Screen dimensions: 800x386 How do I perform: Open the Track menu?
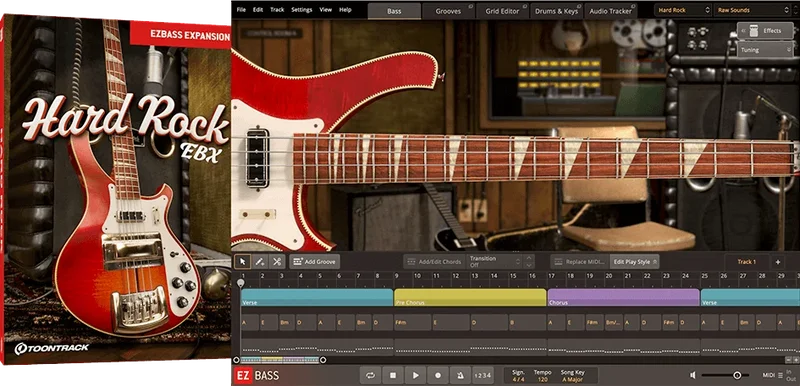277,10
